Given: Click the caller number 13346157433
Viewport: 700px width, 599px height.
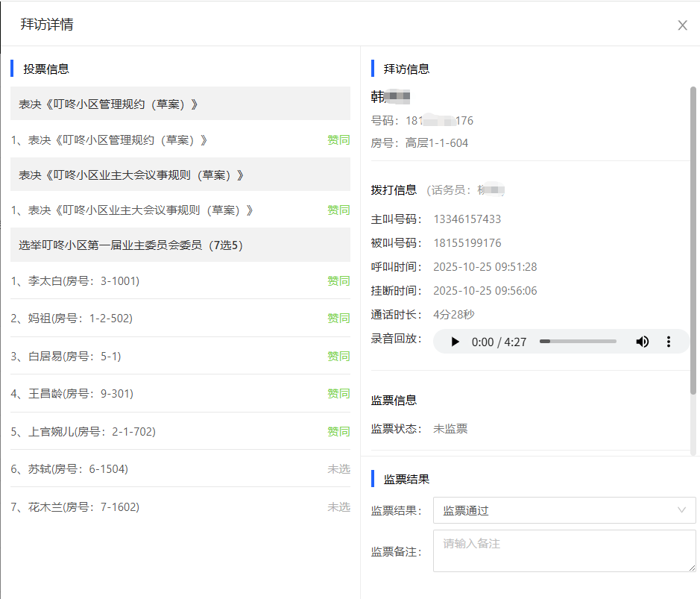Looking at the screenshot, I should coord(467,219).
